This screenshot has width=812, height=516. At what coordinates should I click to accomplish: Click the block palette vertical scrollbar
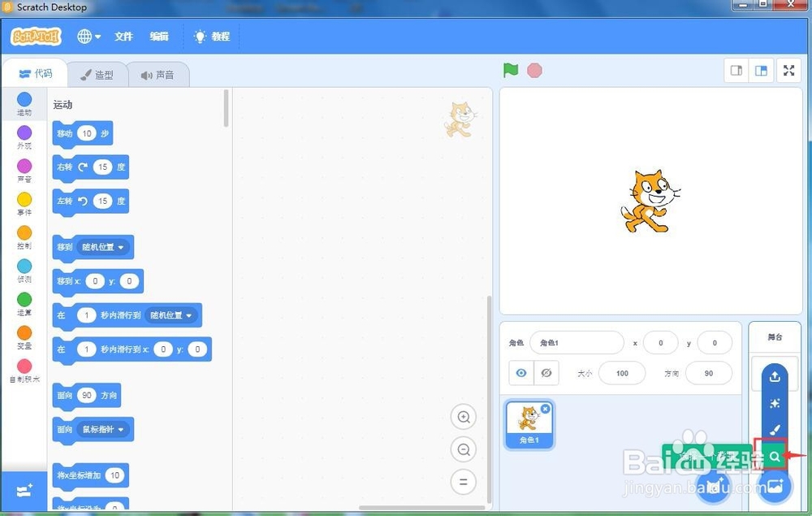(x=226, y=108)
